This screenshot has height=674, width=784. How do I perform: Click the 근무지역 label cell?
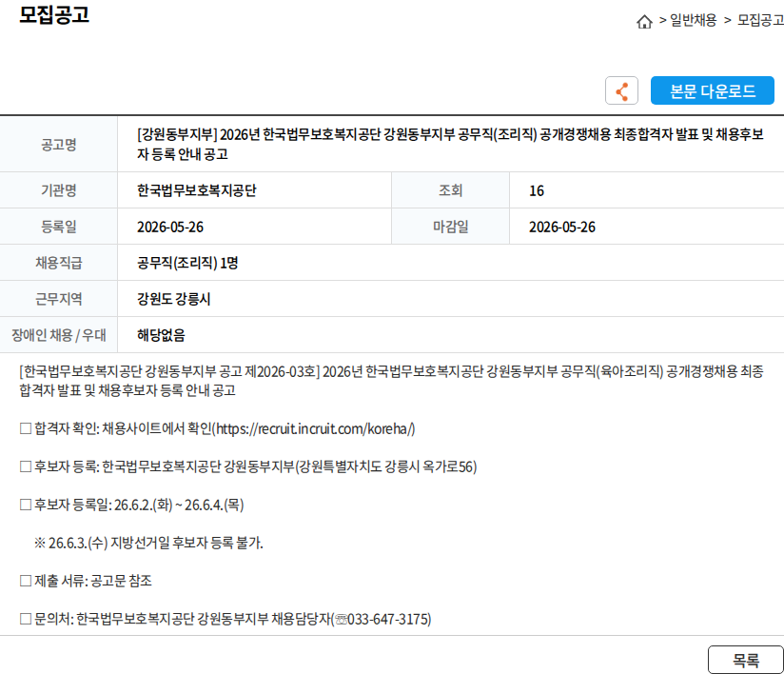[58, 299]
